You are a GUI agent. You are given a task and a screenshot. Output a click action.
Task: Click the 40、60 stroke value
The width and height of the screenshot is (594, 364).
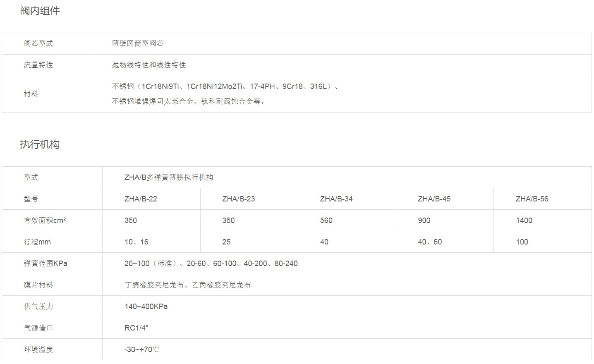[x=430, y=242]
